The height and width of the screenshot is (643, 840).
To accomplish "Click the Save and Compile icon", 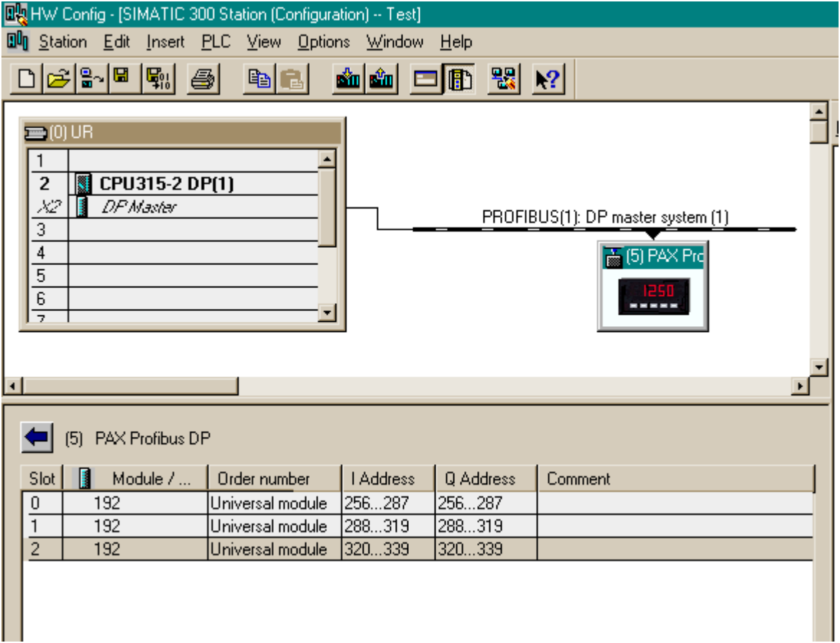I will pos(159,79).
